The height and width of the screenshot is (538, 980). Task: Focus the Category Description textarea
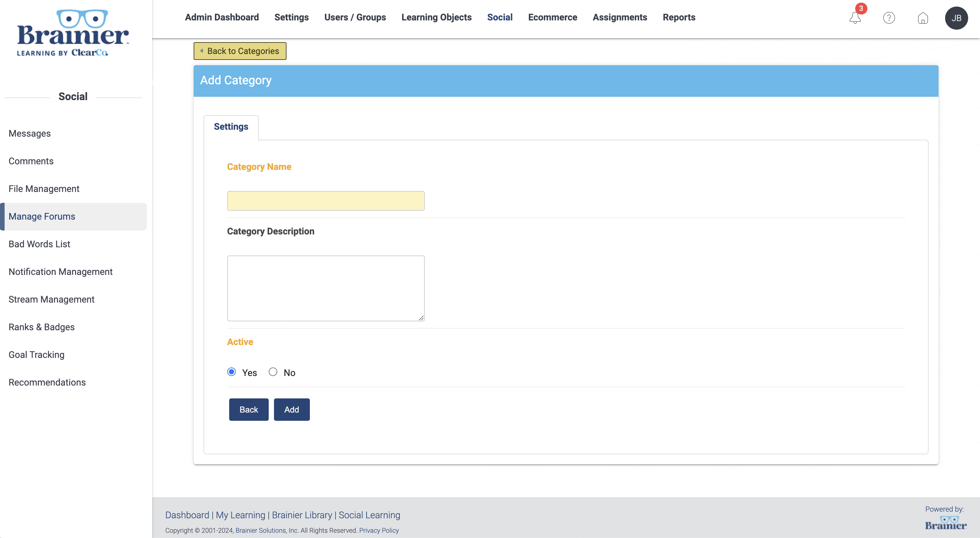(326, 288)
